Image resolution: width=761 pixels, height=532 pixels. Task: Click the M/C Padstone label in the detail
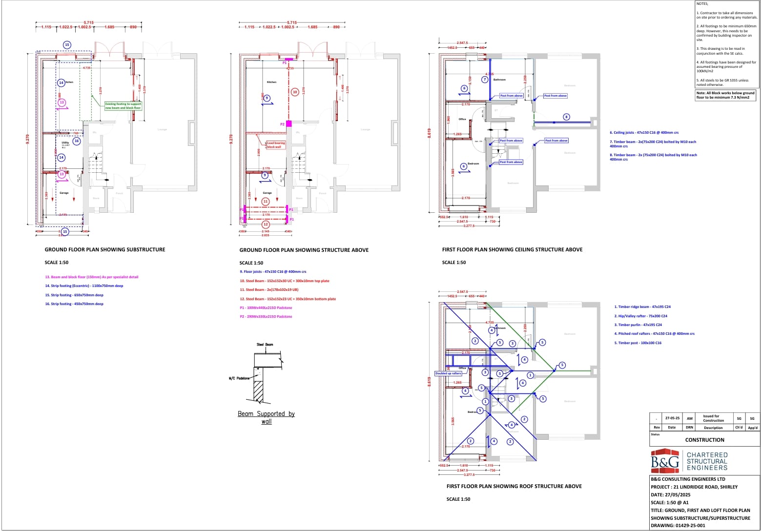(239, 378)
